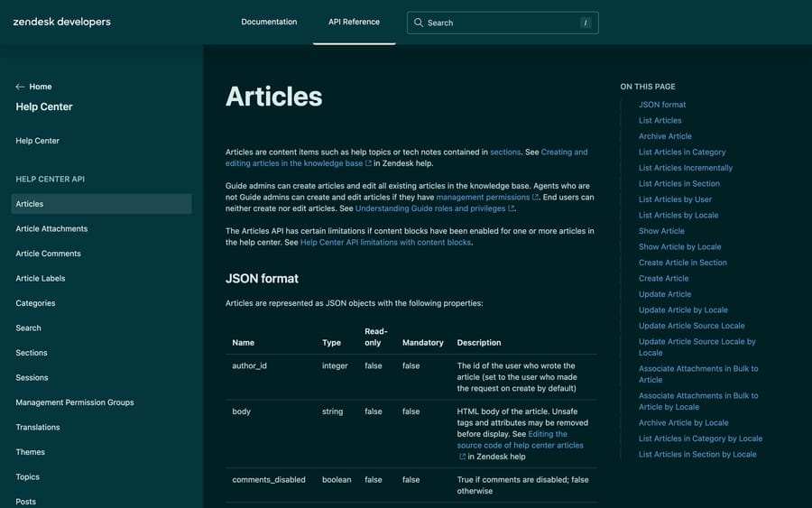
Task: Jump to Create Article section
Action: click(663, 279)
